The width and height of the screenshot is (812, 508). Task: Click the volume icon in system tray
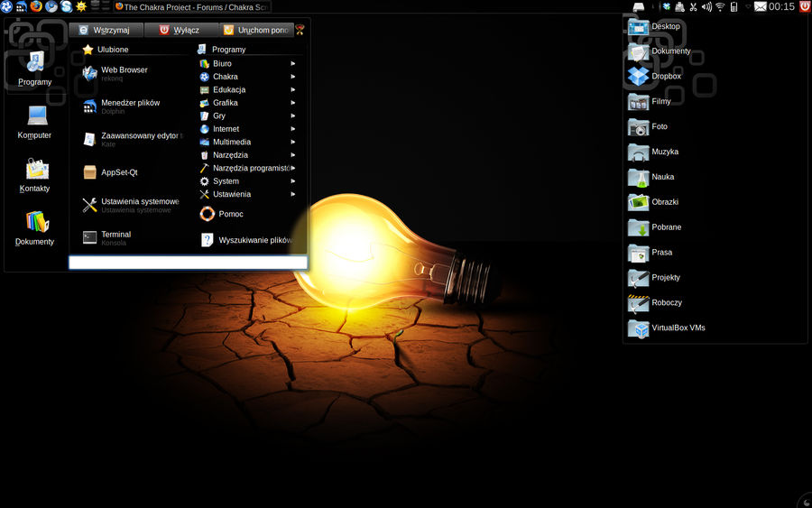click(x=706, y=6)
